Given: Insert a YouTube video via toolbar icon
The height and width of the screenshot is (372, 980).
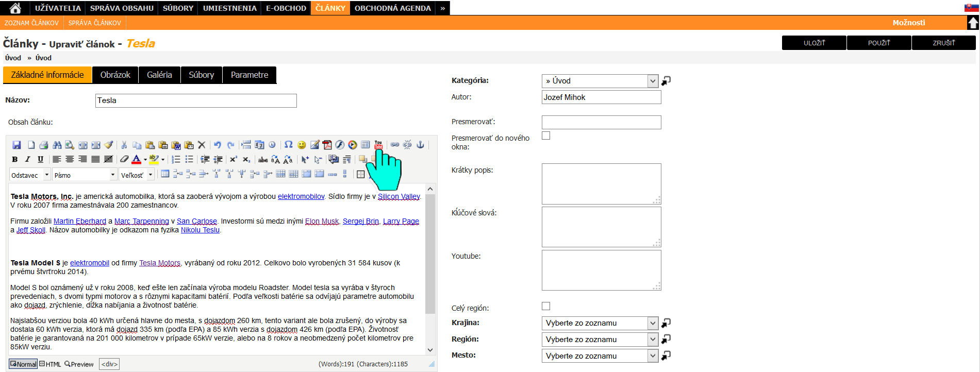Looking at the screenshot, I should click(378, 145).
